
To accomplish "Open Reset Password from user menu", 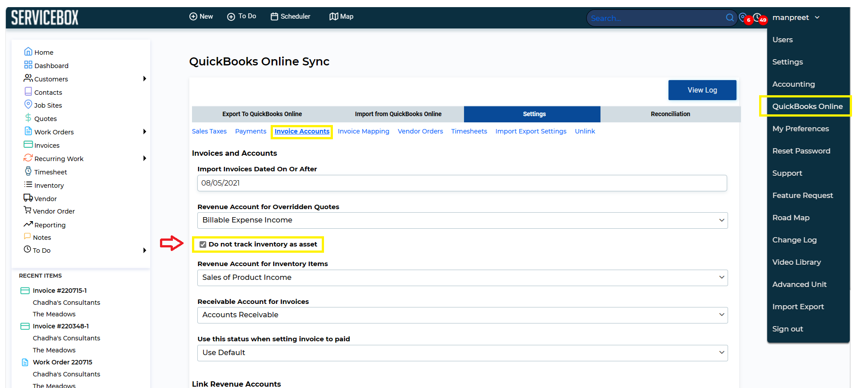I will click(801, 151).
